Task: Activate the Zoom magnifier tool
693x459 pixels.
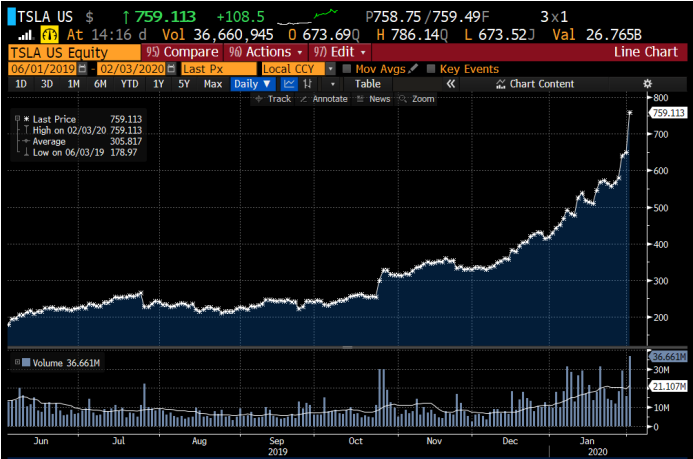Action: click(417, 99)
